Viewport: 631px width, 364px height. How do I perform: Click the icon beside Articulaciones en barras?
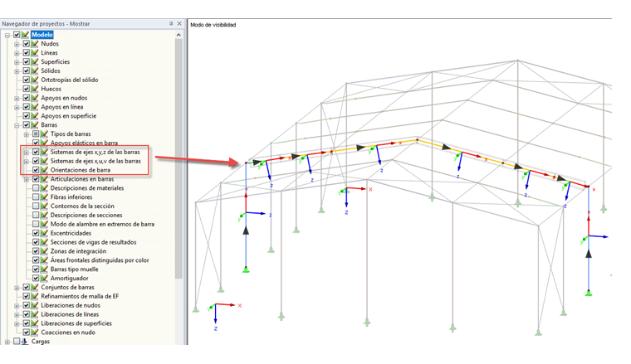tap(44, 179)
